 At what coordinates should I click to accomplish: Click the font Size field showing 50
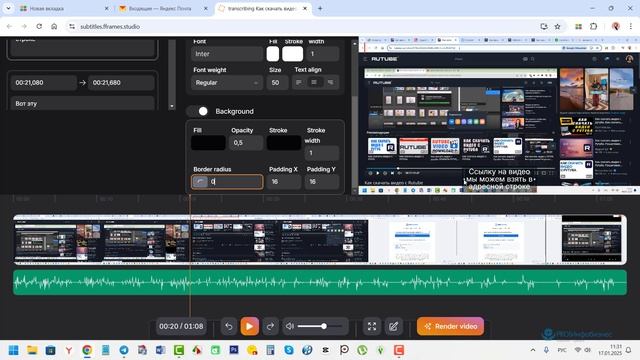[x=277, y=82]
